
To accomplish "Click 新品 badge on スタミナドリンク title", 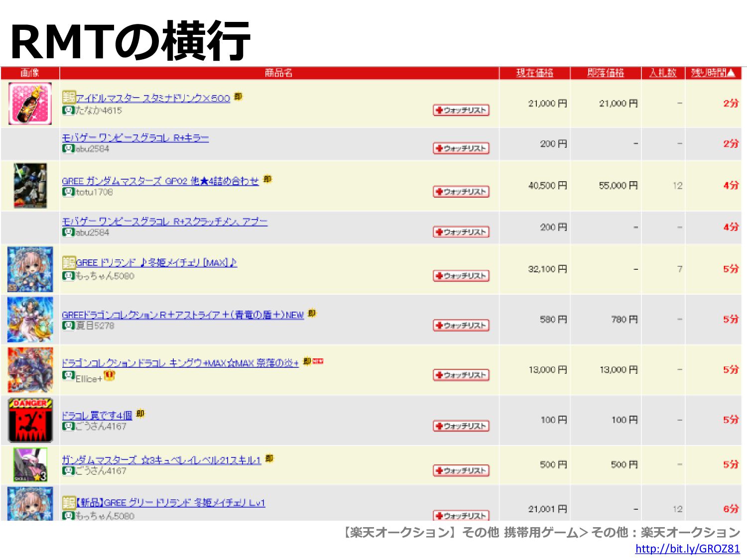I will (x=69, y=97).
